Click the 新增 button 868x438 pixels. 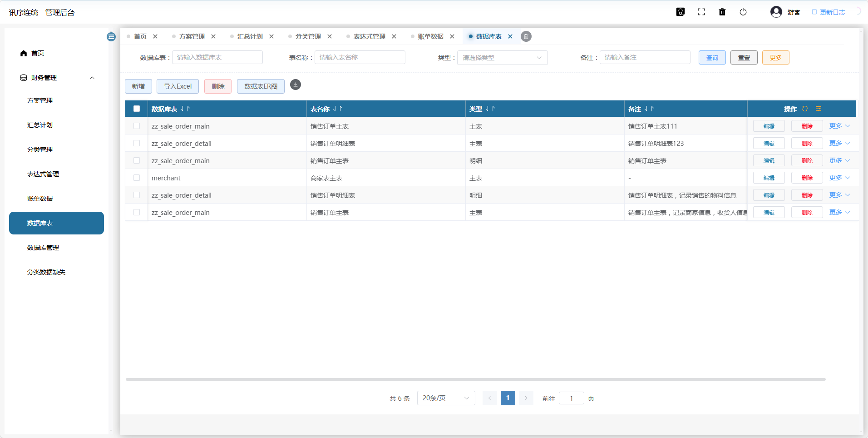tap(138, 86)
